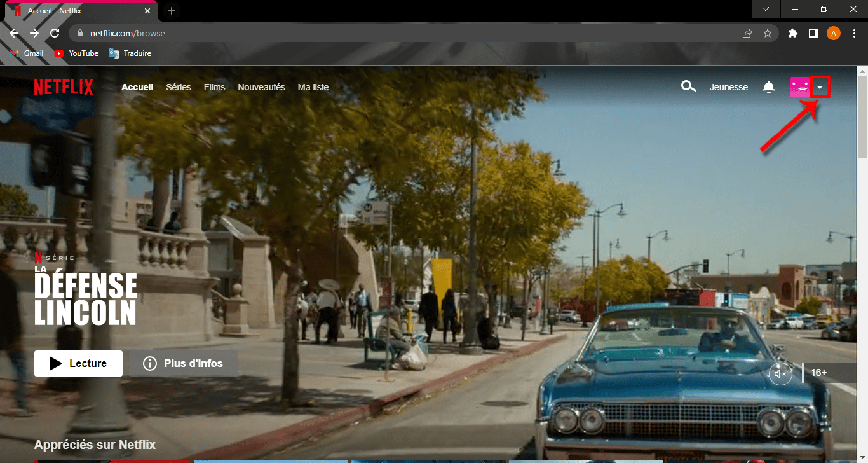
Task: Open Traduire bookmark
Action: tap(130, 53)
